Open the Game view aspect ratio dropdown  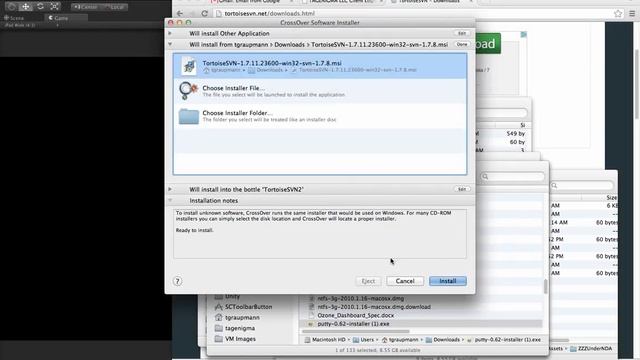(31, 25)
